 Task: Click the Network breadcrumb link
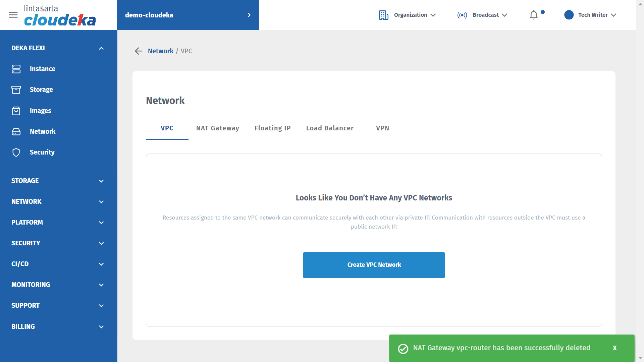161,51
